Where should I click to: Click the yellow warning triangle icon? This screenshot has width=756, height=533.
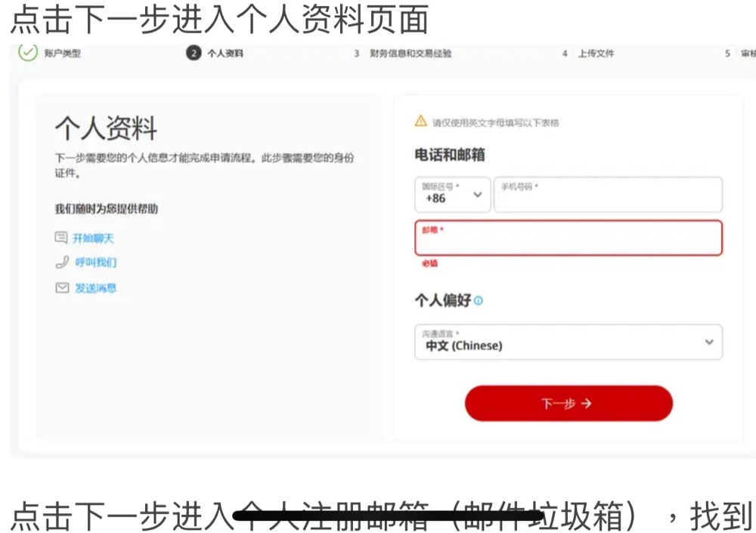pyautogui.click(x=420, y=121)
